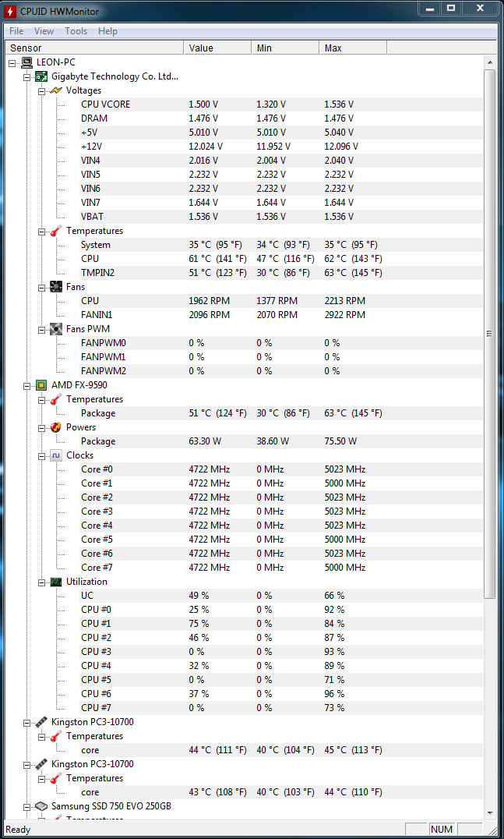
Task: Click the NUM indicator in status bar
Action: [x=442, y=830]
